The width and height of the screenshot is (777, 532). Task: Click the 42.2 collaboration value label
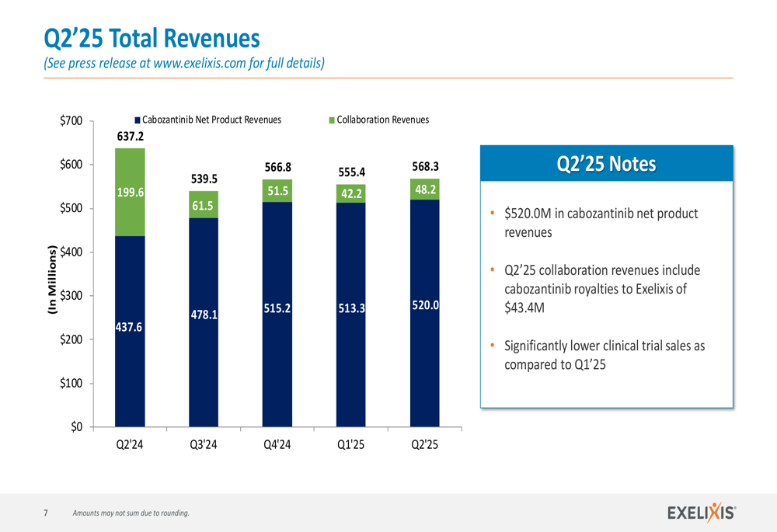pos(352,193)
